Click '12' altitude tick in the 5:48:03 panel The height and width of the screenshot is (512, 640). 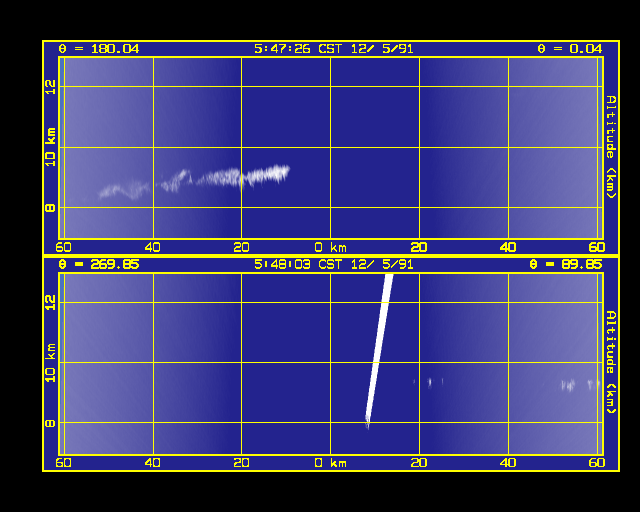(x=50, y=303)
